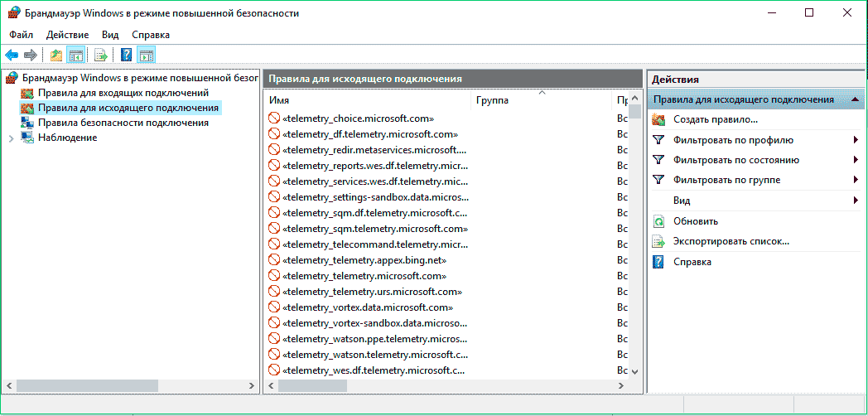
Task: Click the block icon of telemetry_telemetry.appex.bing.net
Action: (274, 259)
